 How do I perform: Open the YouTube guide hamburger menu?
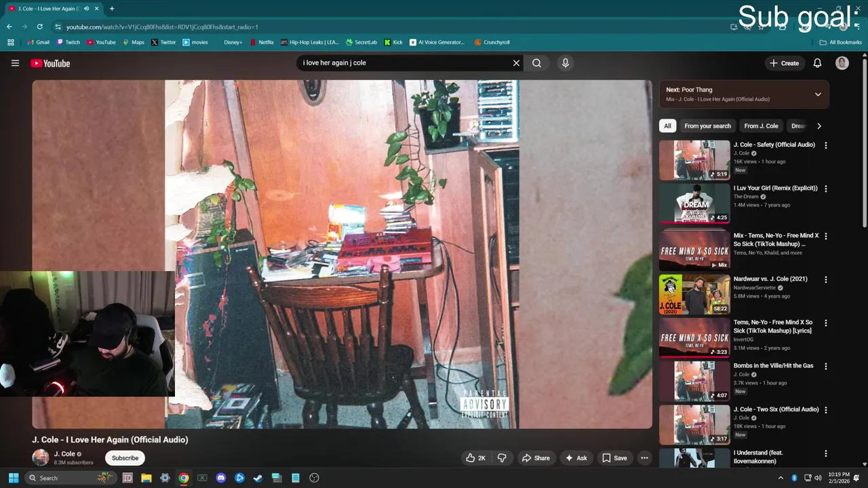click(x=15, y=63)
